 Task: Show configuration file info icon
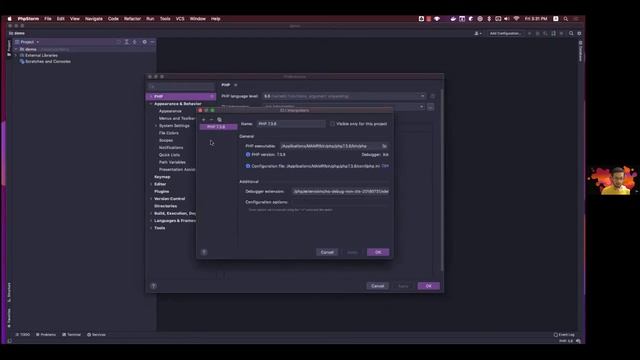[x=248, y=166]
